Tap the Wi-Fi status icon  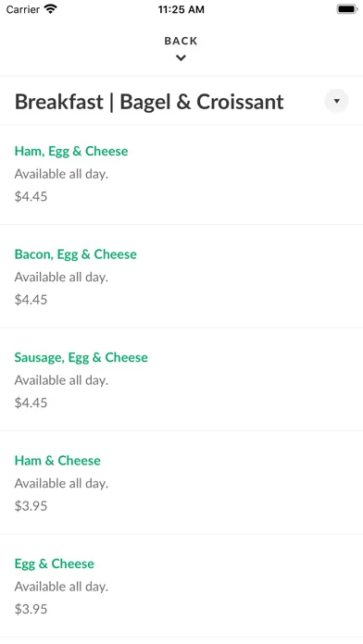[51, 9]
